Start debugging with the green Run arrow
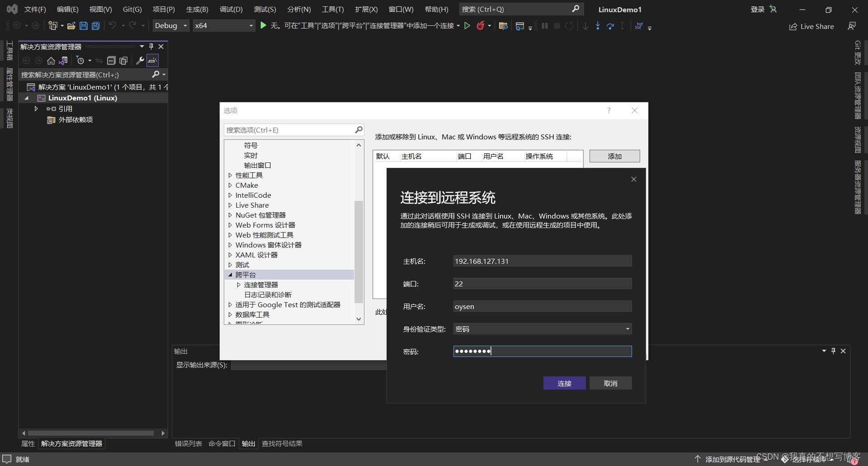Image resolution: width=868 pixels, height=466 pixels. pos(468,26)
